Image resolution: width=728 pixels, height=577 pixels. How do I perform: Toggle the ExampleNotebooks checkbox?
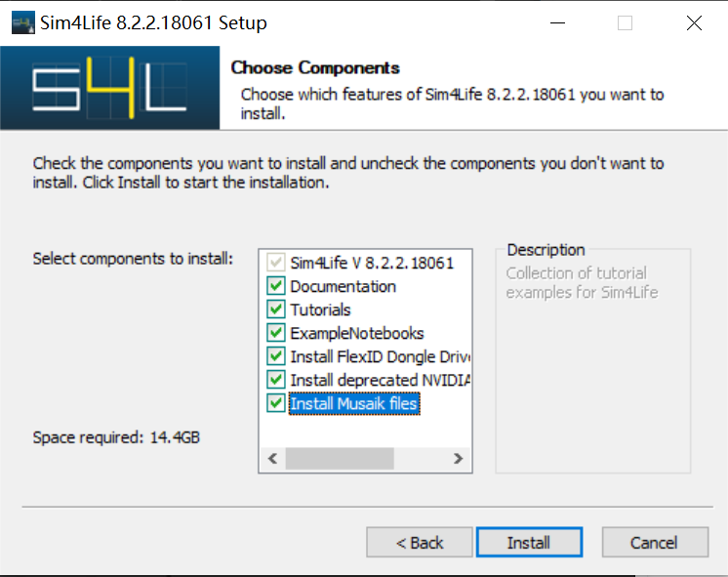(275, 333)
